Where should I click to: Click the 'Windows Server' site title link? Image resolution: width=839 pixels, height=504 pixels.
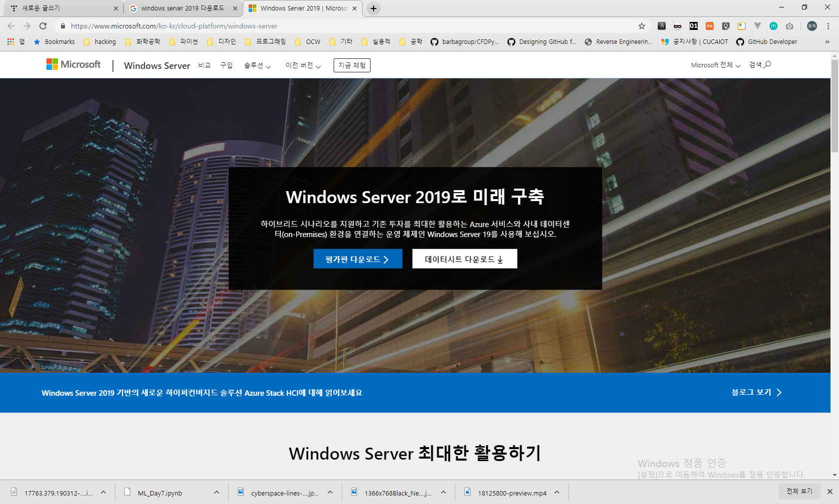coord(157,66)
